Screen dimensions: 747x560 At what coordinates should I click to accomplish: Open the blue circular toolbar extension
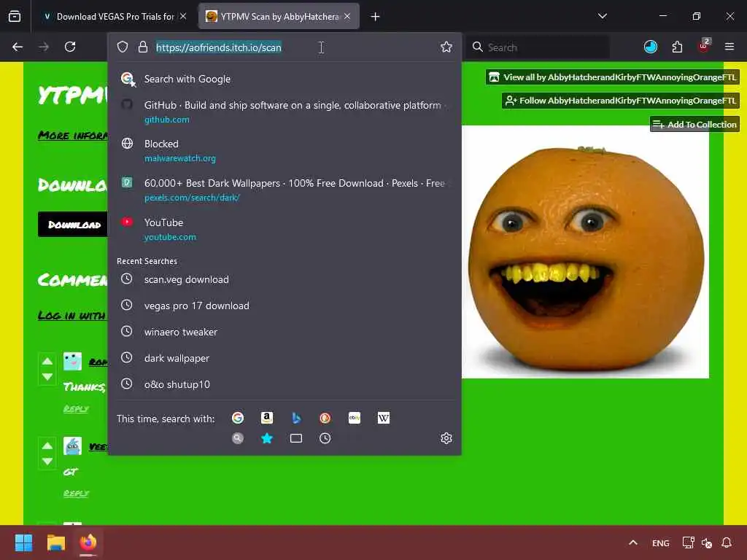click(x=650, y=47)
